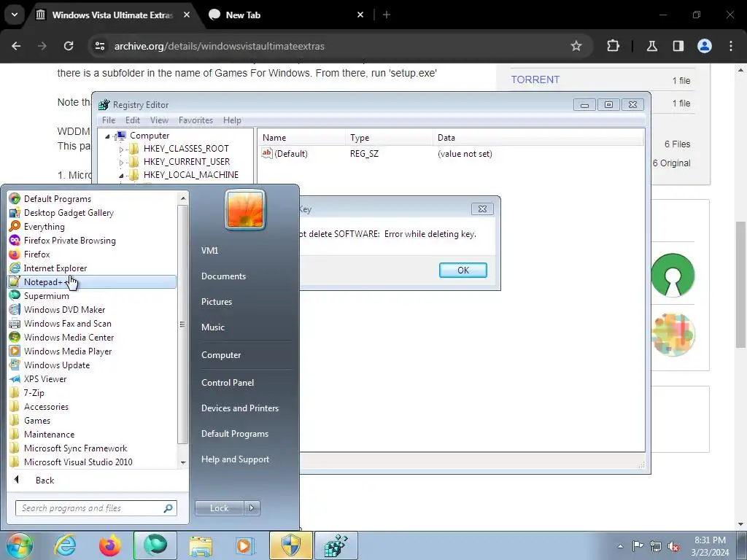Viewport: 747px width, 560px height.
Task: Open Registry Editor View menu
Action: click(159, 120)
